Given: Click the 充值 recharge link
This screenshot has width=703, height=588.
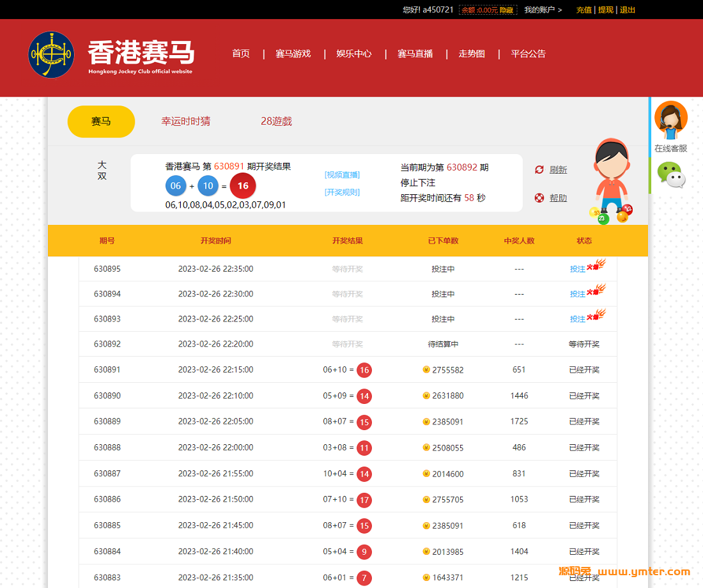Looking at the screenshot, I should [x=583, y=10].
